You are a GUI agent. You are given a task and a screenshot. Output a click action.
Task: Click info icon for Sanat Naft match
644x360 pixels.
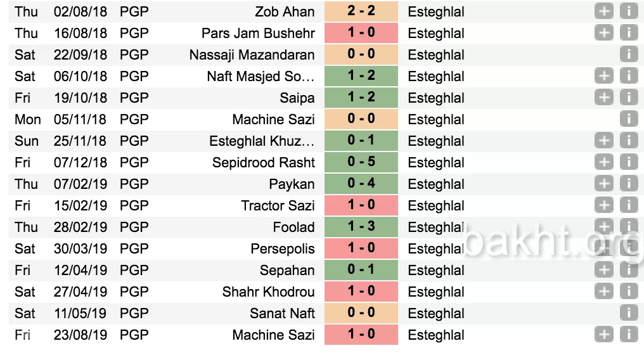(628, 313)
